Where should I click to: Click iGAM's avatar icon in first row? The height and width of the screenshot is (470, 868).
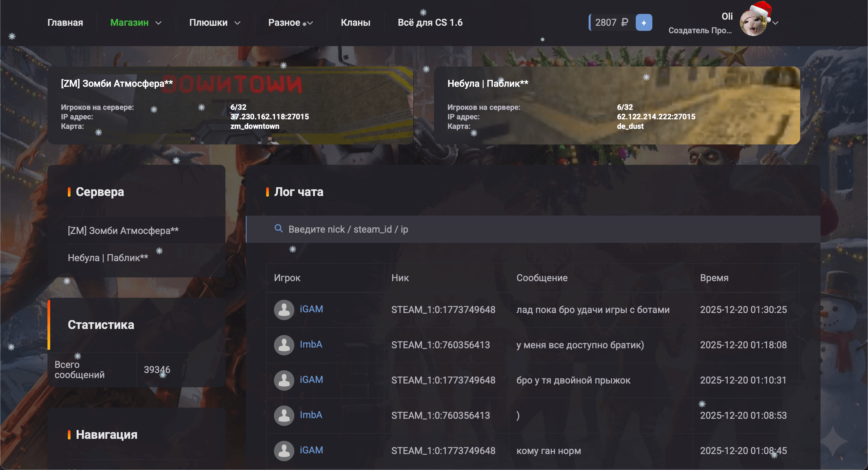(284, 310)
